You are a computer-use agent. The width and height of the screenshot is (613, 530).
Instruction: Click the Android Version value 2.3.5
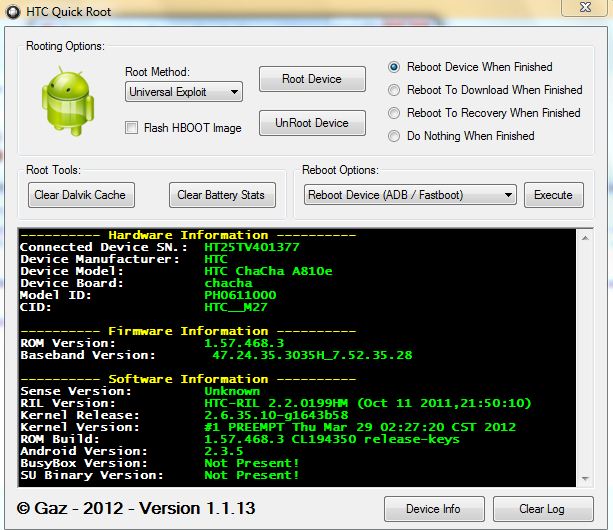point(224,451)
